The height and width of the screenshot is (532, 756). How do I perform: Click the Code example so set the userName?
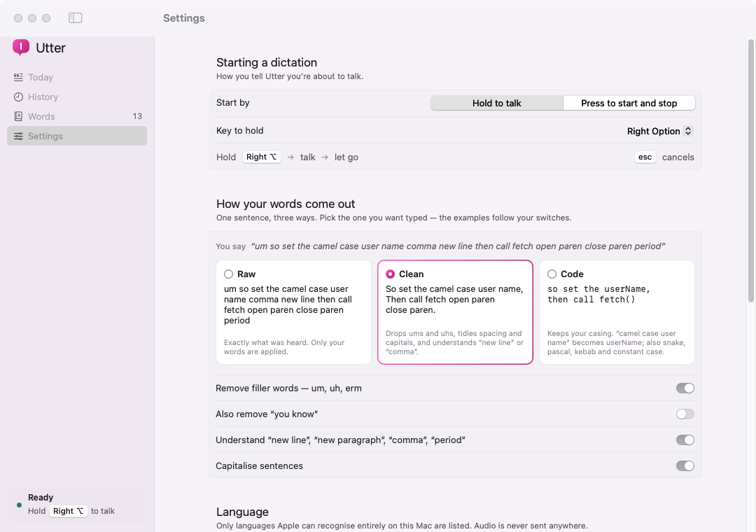coord(598,294)
